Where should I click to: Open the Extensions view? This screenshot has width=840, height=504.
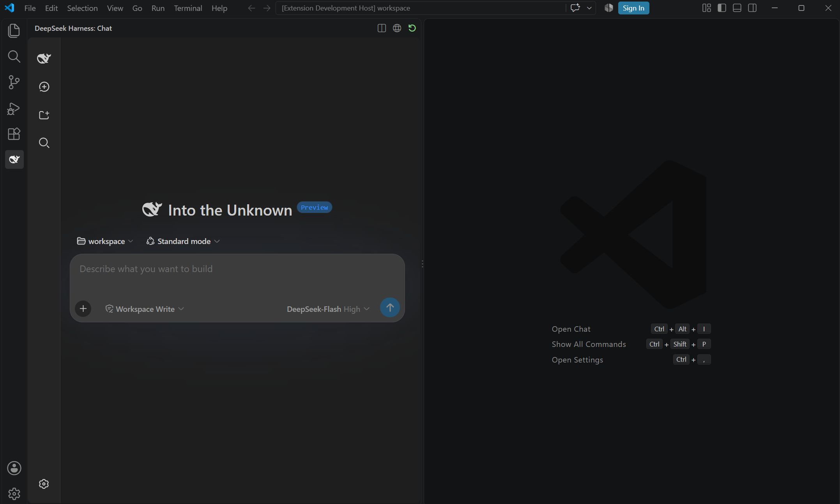pos(14,134)
